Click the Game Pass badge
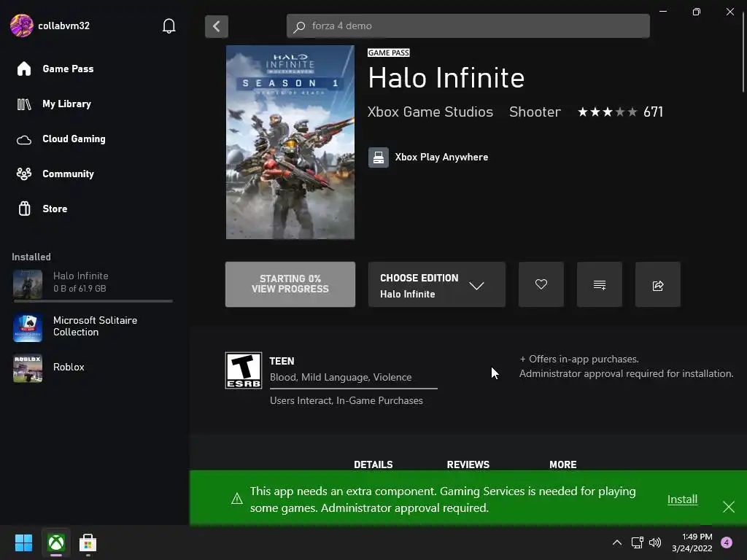 389,52
